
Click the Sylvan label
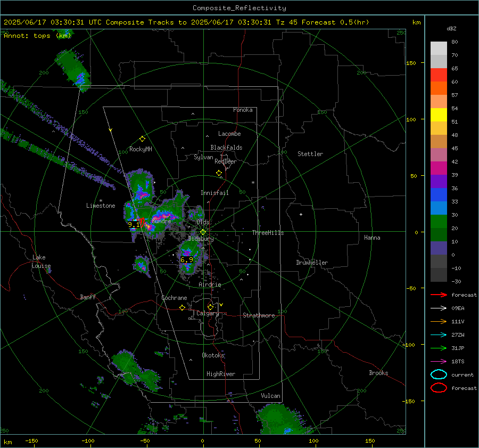tap(203, 157)
